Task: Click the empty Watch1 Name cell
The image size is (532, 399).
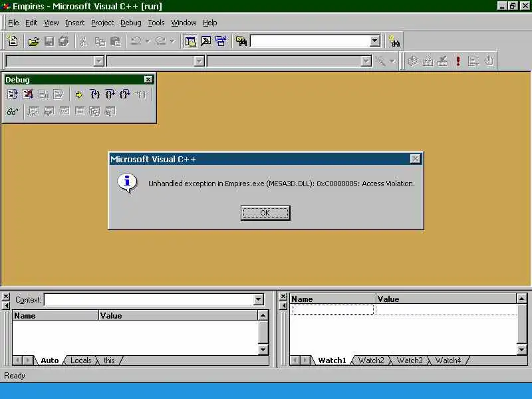Action: (x=333, y=309)
